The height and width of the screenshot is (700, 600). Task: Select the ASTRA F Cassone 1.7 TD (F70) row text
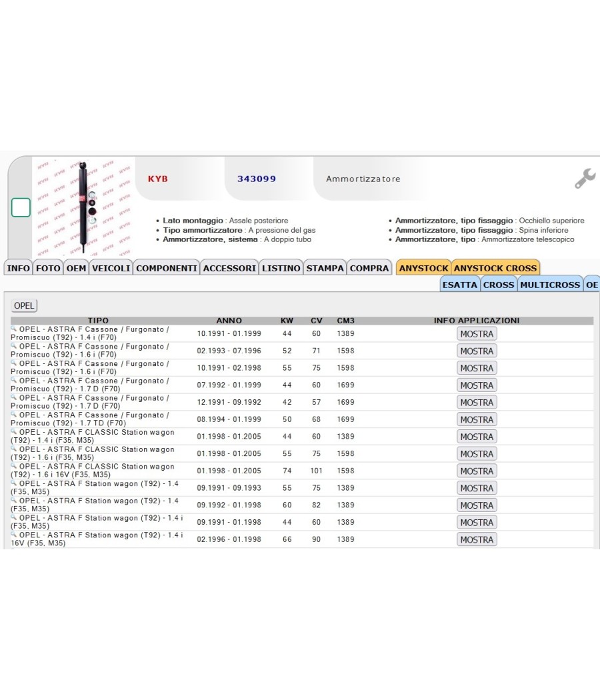tap(90, 419)
